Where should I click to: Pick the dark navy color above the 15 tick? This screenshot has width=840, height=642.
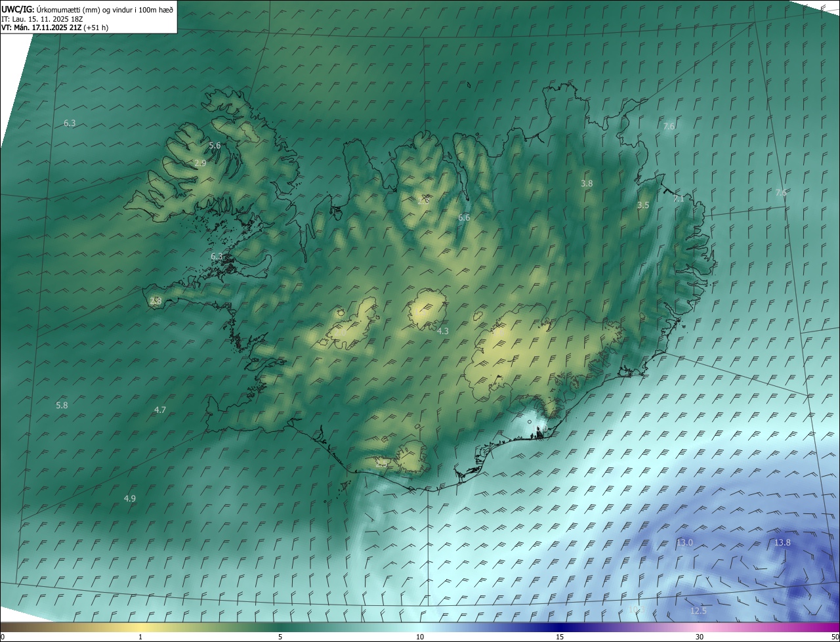[560, 627]
